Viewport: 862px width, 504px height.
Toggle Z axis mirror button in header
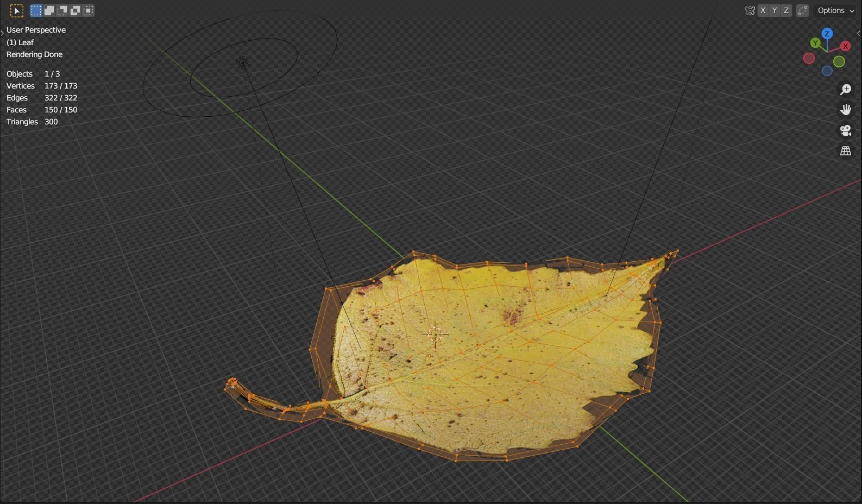click(x=786, y=10)
